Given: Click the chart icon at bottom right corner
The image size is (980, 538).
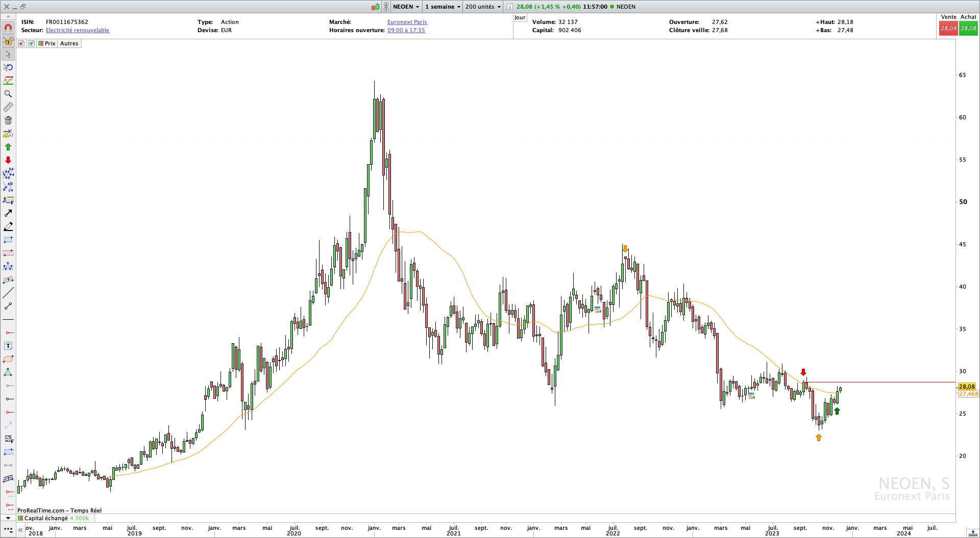Looking at the screenshot, I should [972, 533].
